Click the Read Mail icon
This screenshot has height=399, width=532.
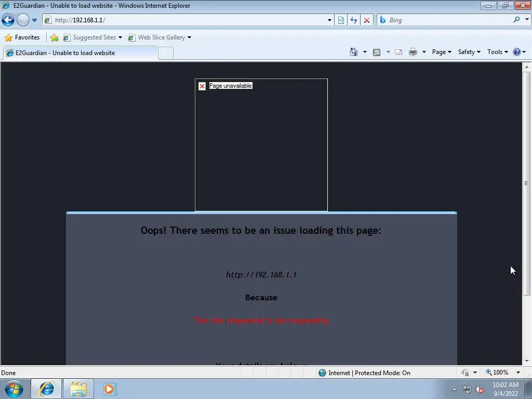point(398,52)
